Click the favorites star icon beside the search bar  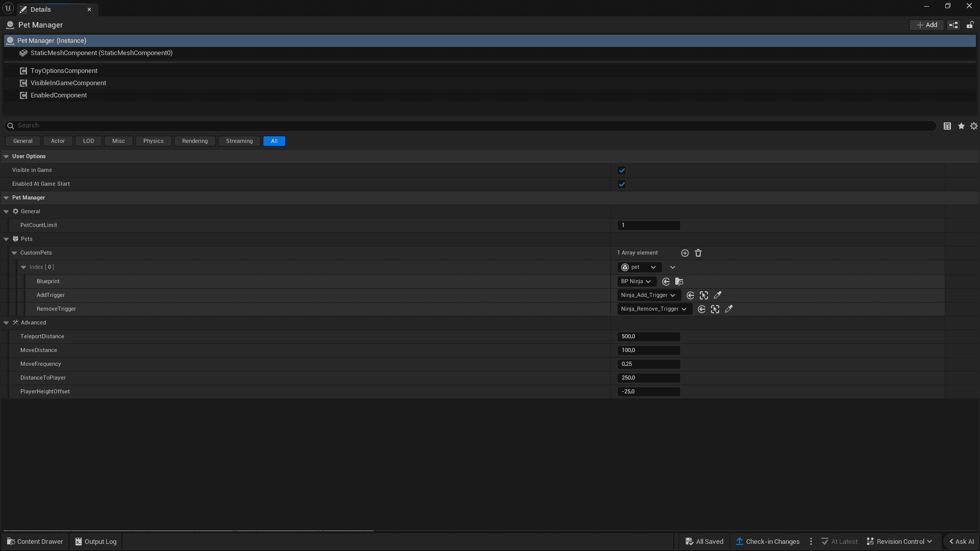pos(961,126)
